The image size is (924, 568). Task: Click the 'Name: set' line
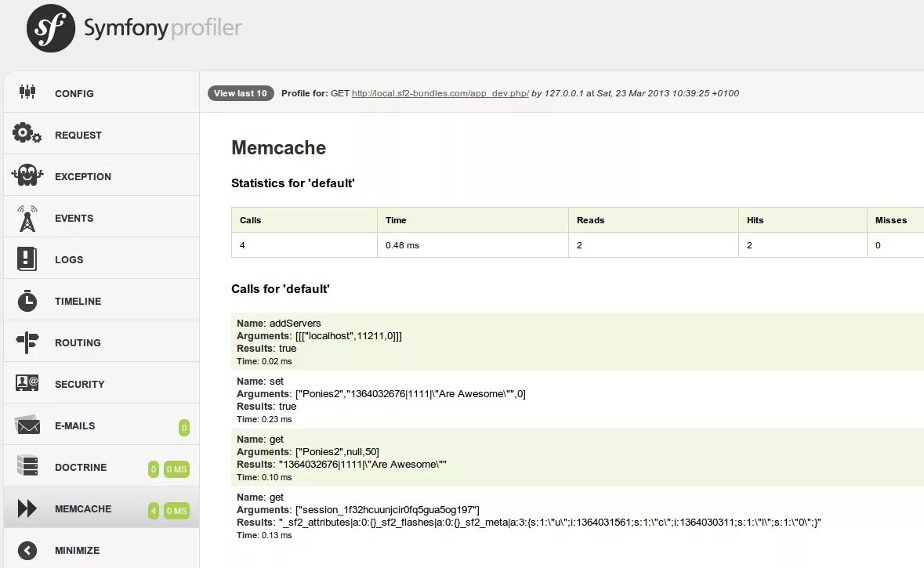pyautogui.click(x=260, y=382)
